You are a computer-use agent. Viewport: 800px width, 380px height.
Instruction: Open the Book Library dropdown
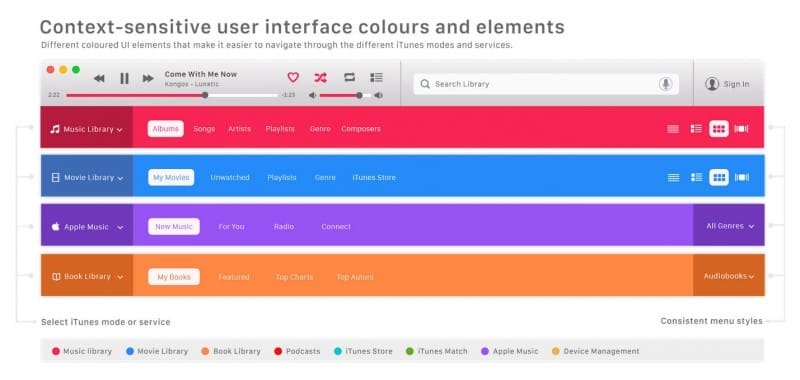click(x=87, y=276)
